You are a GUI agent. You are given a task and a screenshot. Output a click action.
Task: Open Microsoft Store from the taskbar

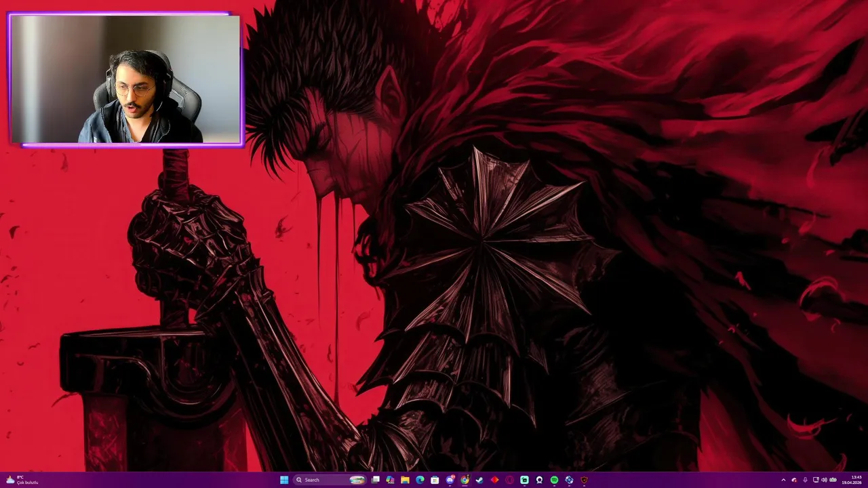pyautogui.click(x=435, y=480)
